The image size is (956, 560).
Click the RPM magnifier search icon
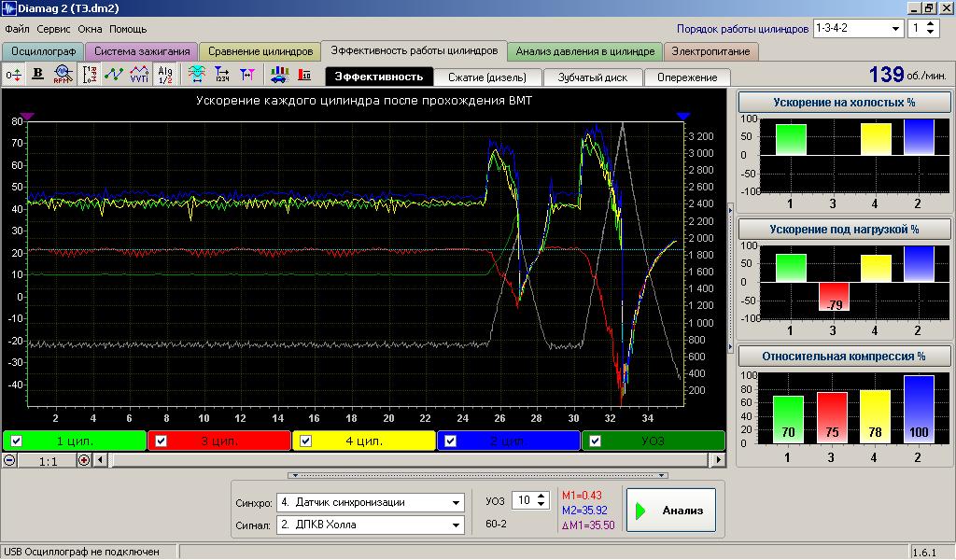click(x=63, y=75)
